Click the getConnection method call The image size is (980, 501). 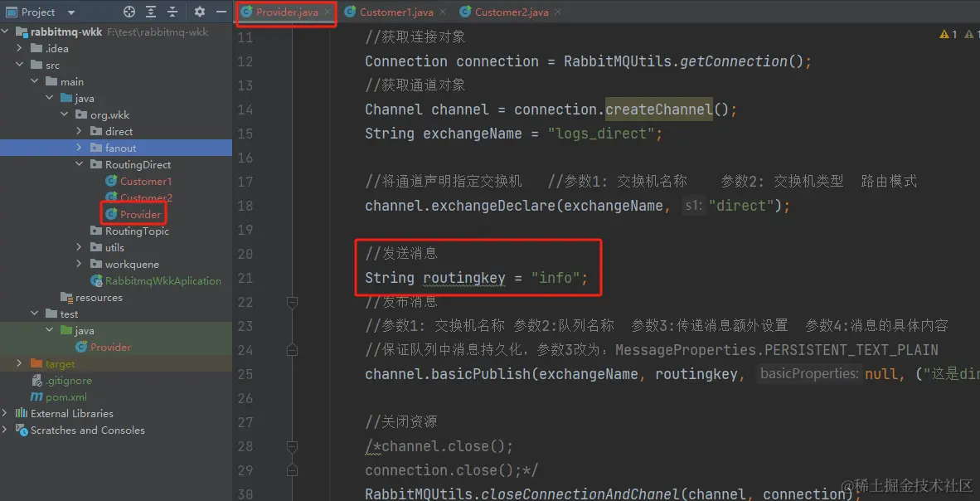(733, 61)
